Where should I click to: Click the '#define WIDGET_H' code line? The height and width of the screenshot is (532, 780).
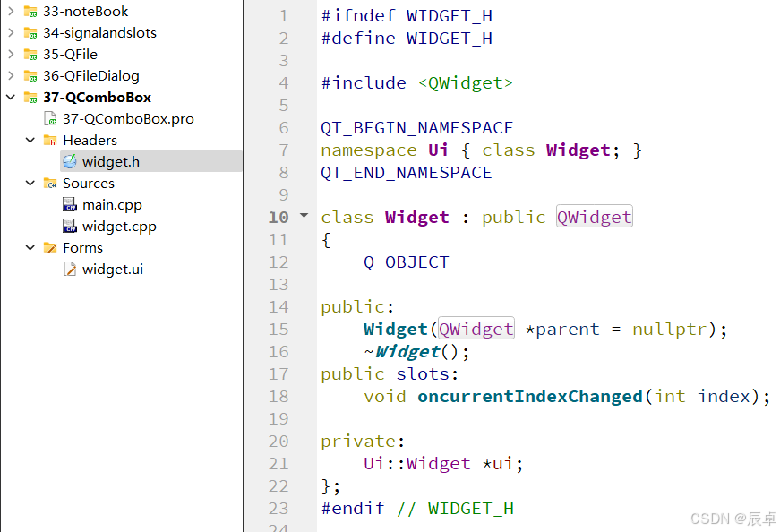[407, 39]
